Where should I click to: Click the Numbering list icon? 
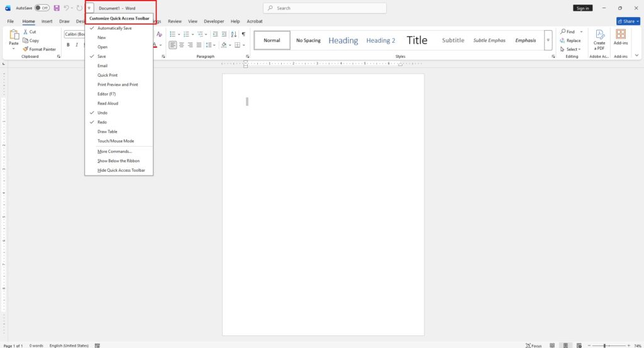(186, 34)
